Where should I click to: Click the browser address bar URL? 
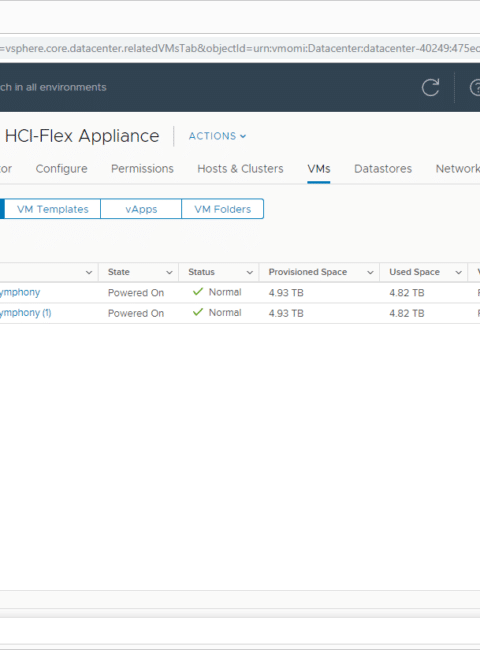240,49
